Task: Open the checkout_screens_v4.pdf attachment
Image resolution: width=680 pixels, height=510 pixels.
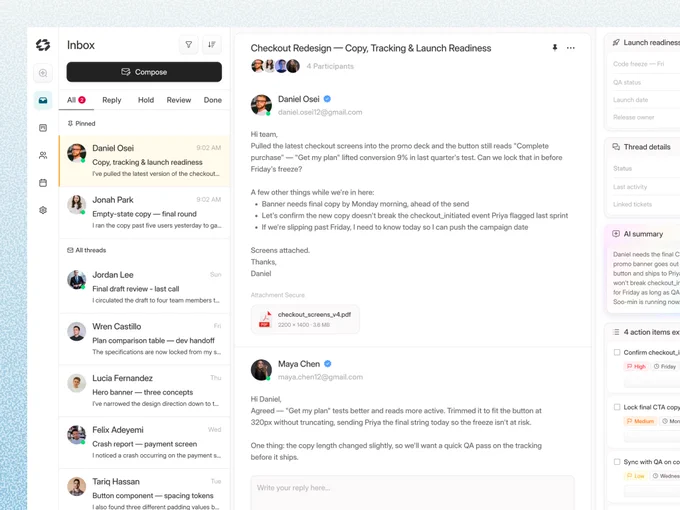Action: click(x=305, y=319)
